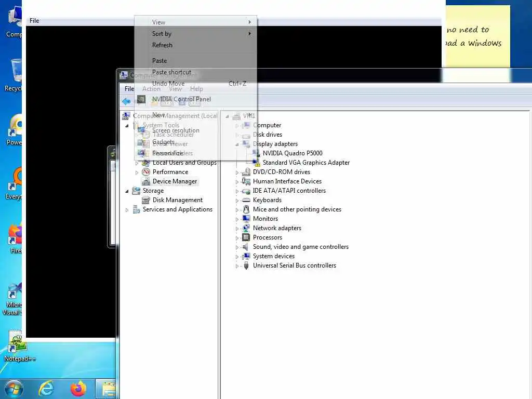Viewport: 532px width, 399px height.
Task: Click the Standard VGA Graphics Adapter warning icon
Action: tap(256, 163)
